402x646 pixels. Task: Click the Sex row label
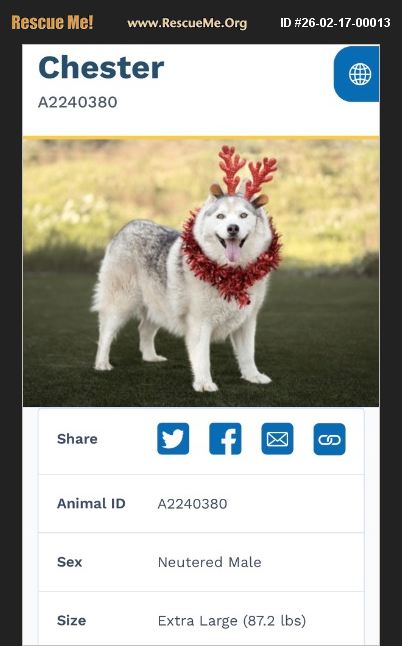70,562
